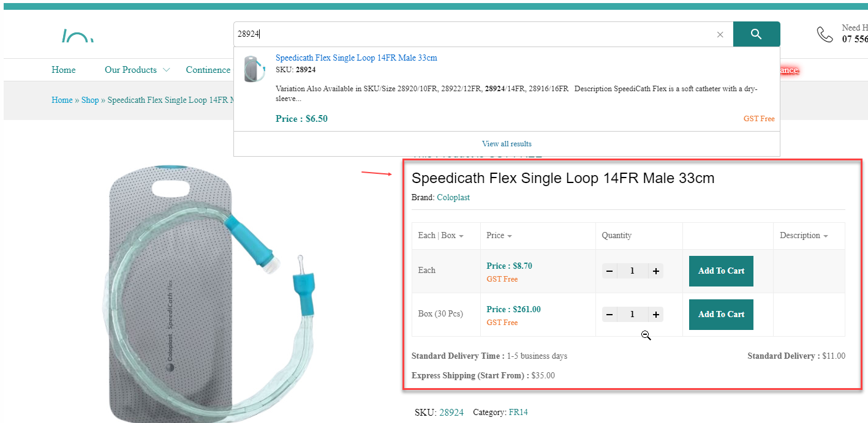868x423 pixels.
Task: Click the Express Shipping (Start From) text
Action: pyautogui.click(x=470, y=376)
